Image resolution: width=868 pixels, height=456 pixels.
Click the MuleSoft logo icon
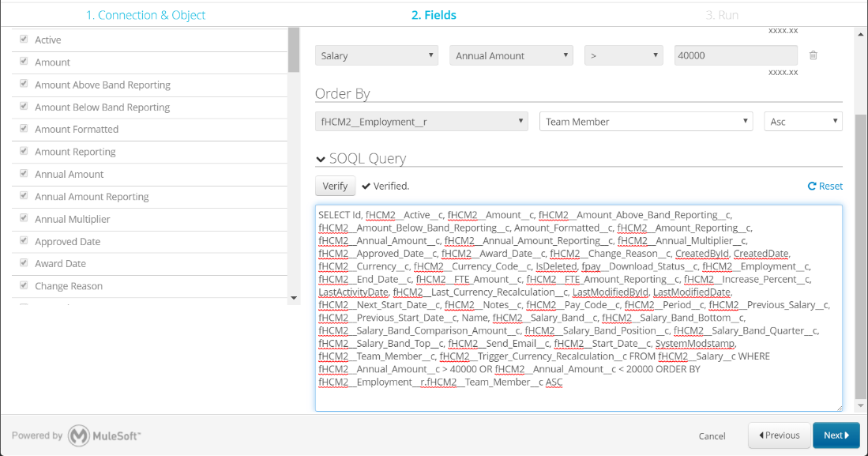click(x=79, y=435)
